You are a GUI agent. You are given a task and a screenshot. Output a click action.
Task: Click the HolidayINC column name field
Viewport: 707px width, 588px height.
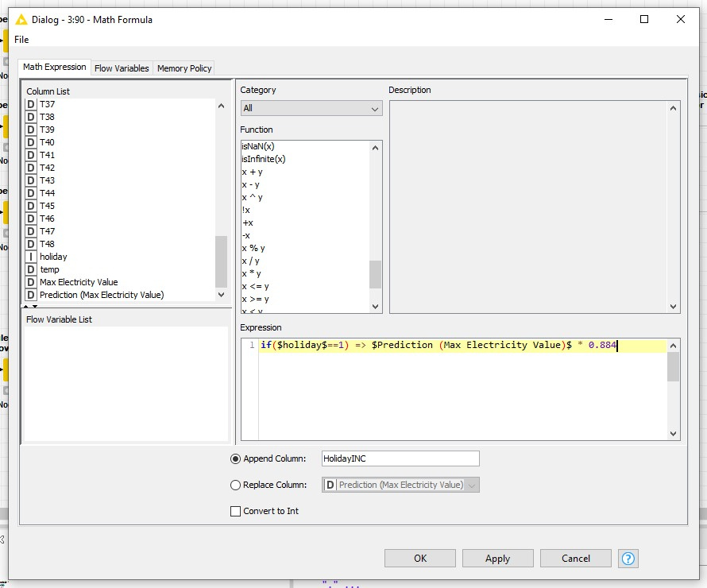coord(400,458)
